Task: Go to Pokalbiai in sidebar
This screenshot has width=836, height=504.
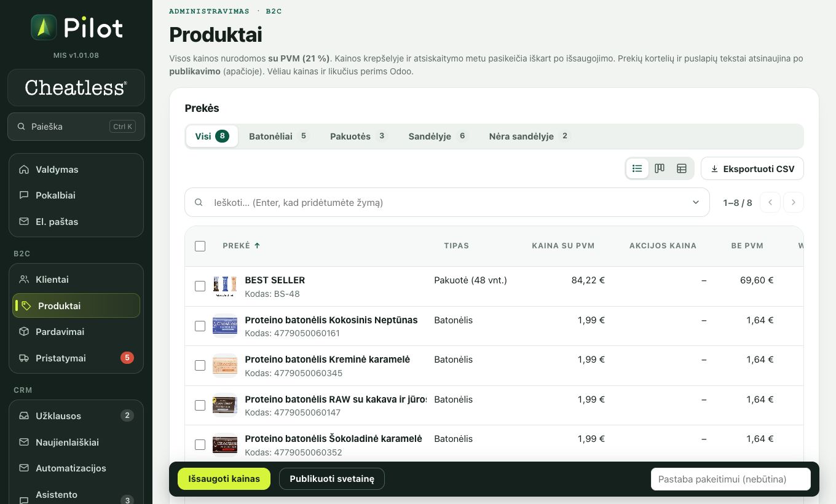Action: [76, 195]
